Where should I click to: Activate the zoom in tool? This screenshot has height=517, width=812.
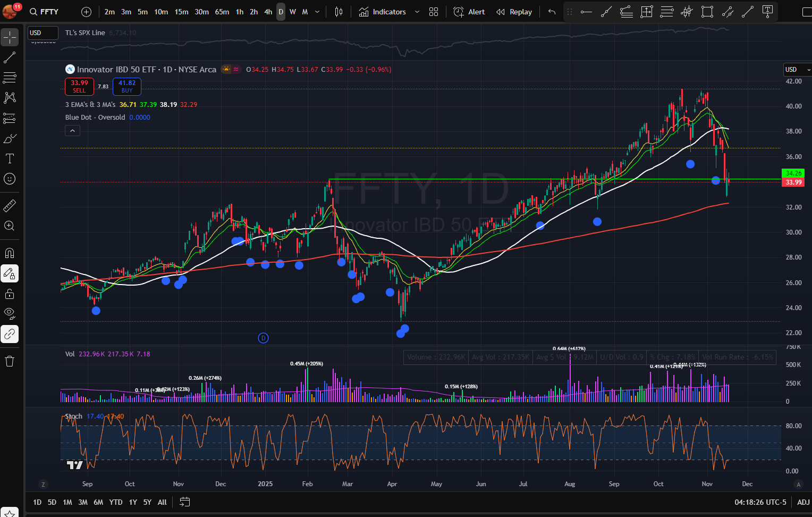pos(10,226)
